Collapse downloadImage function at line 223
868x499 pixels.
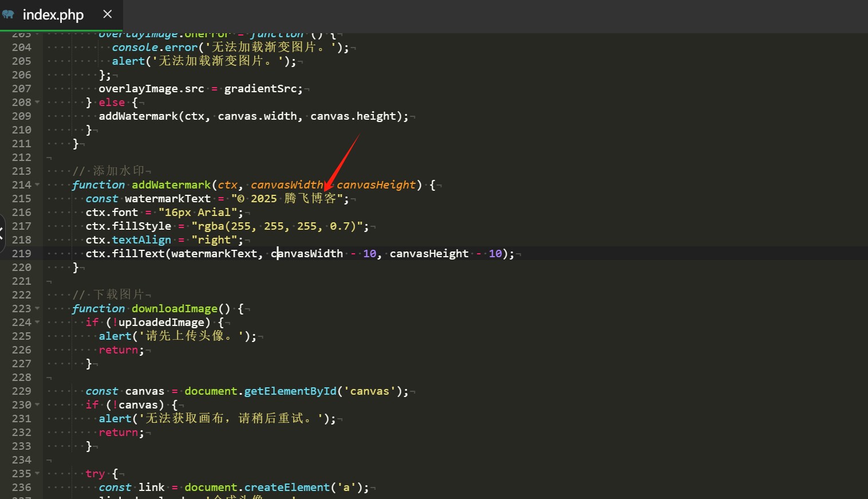pyautogui.click(x=37, y=309)
